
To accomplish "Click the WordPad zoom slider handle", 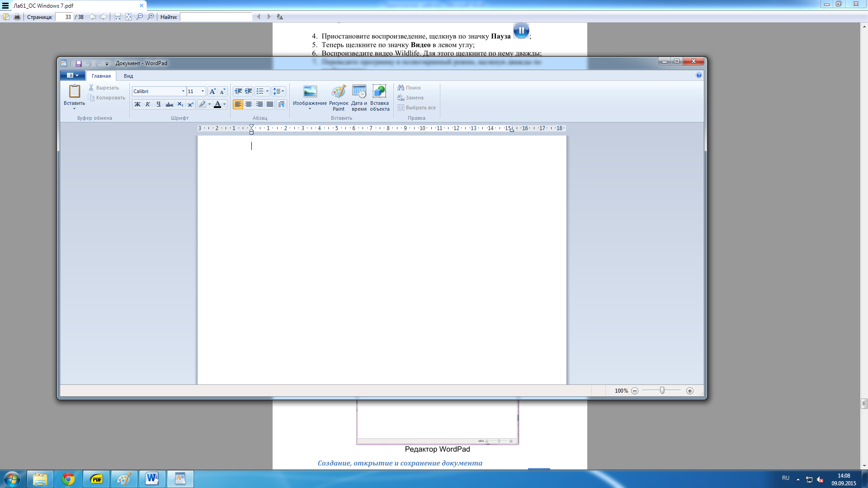I will coord(662,390).
